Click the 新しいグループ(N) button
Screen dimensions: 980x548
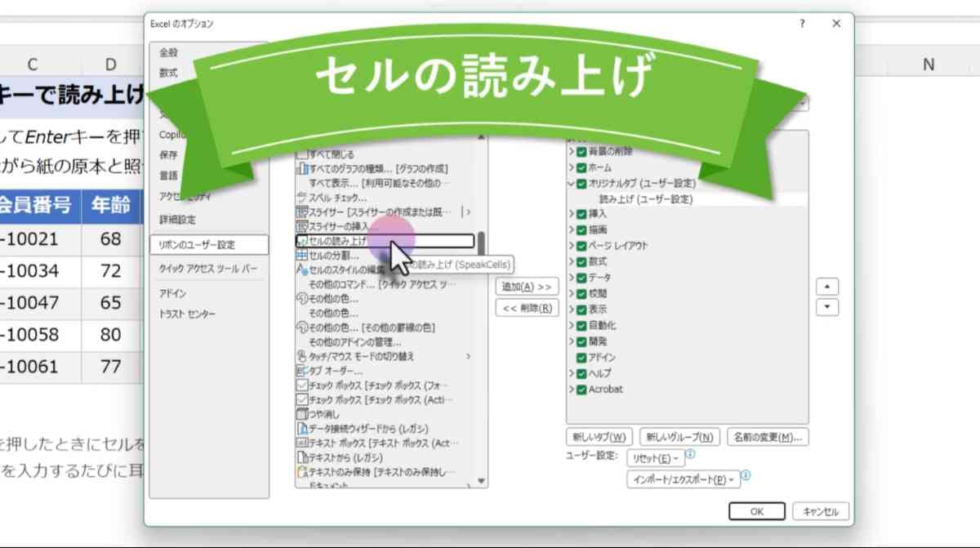(680, 437)
